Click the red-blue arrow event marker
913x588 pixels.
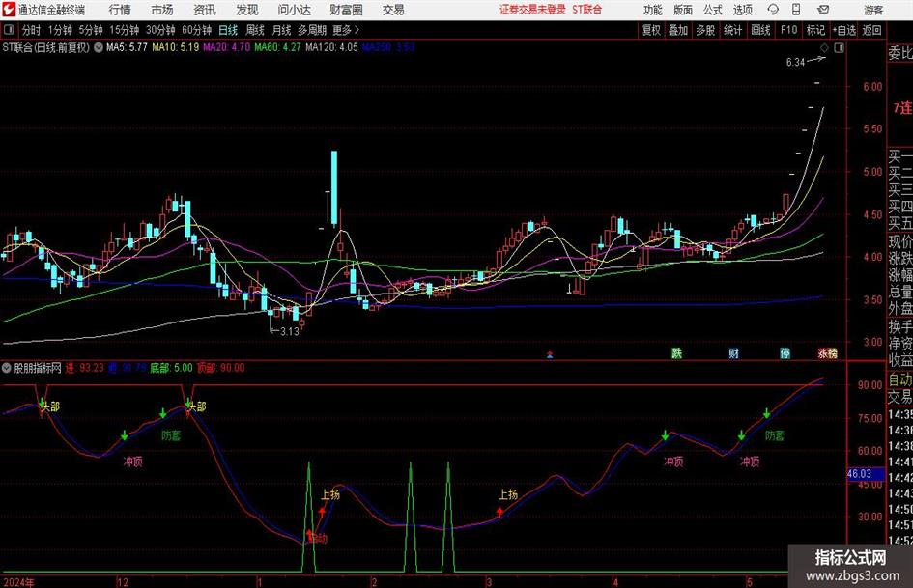(550, 354)
